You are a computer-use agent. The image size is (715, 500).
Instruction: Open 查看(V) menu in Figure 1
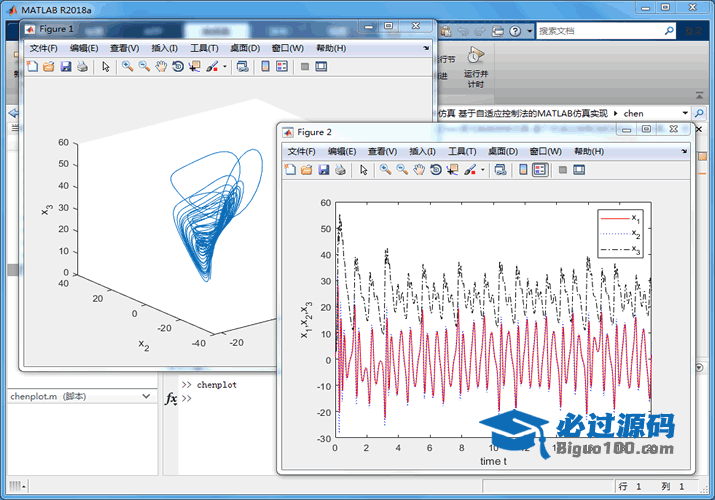(124, 48)
